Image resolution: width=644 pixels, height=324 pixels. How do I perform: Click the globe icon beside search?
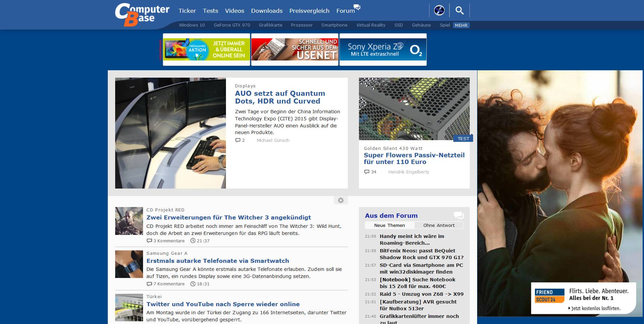pos(439,10)
